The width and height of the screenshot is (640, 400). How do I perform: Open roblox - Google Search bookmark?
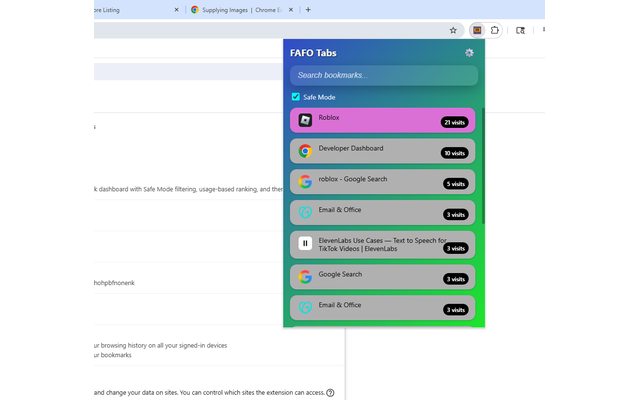tap(382, 182)
